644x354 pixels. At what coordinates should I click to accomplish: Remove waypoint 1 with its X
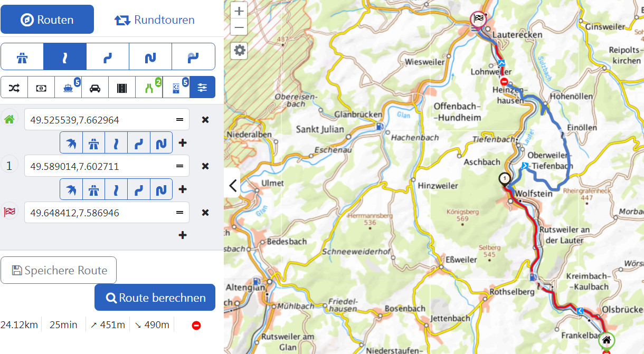point(205,166)
